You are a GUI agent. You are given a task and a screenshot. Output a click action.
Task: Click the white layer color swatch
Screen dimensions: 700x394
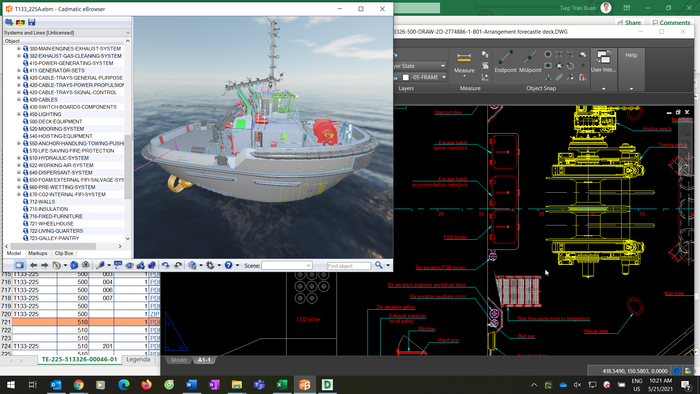coord(406,77)
